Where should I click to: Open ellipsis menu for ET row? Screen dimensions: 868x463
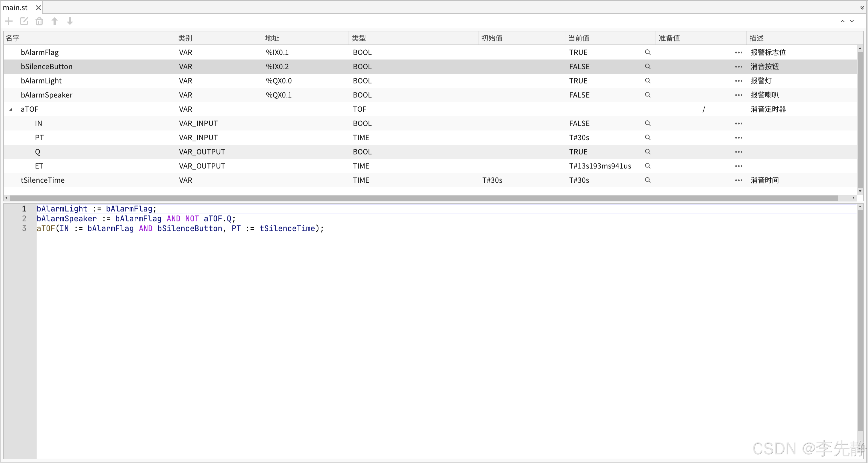[739, 166]
